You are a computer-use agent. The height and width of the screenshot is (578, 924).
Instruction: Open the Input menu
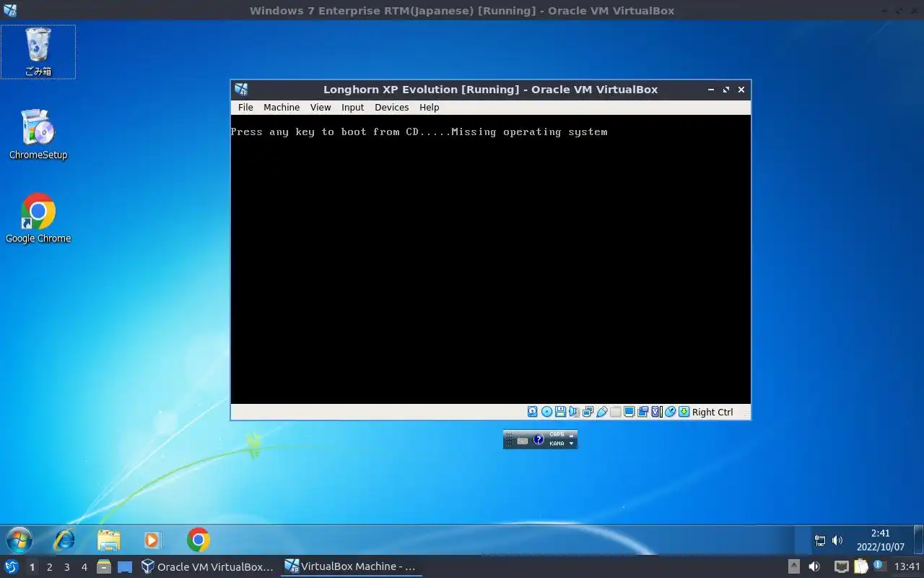tap(352, 107)
